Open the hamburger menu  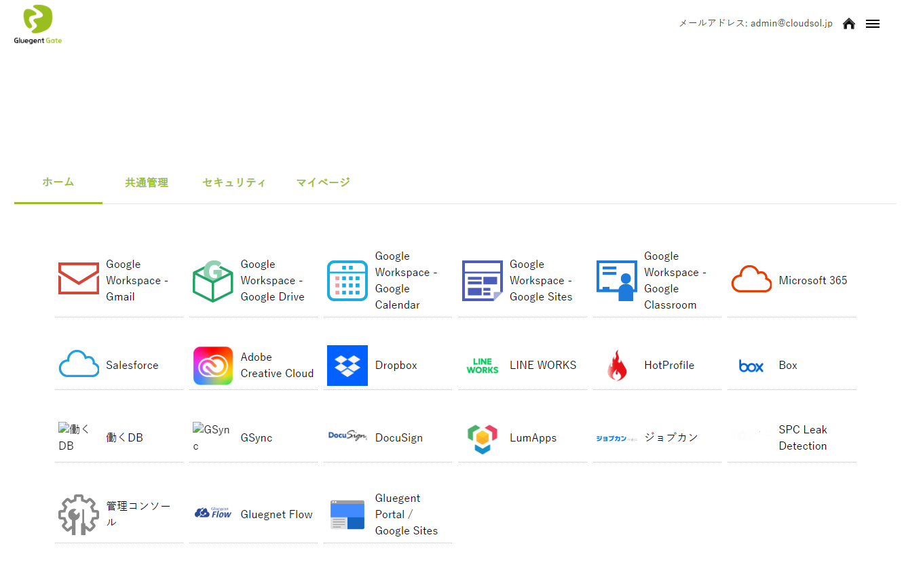point(873,24)
